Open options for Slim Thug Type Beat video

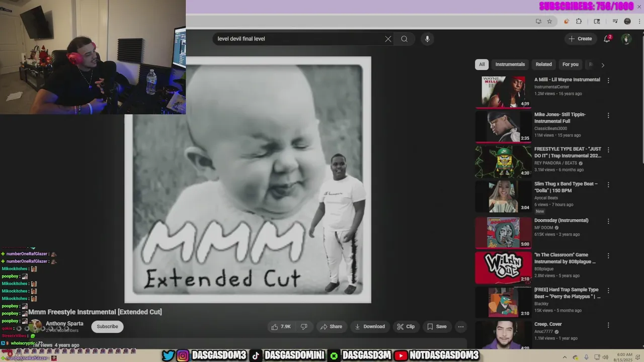608,185
